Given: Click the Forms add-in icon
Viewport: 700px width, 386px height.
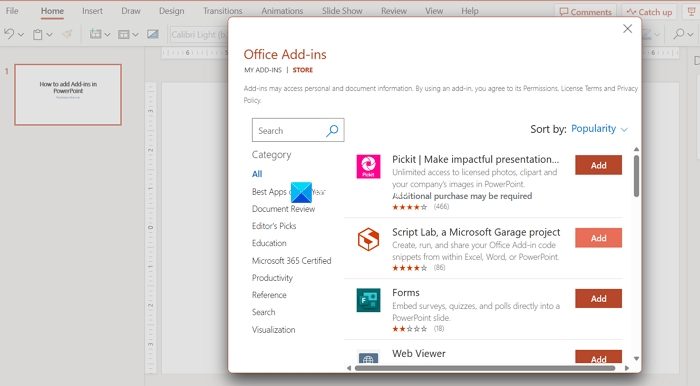Looking at the screenshot, I should tap(368, 300).
